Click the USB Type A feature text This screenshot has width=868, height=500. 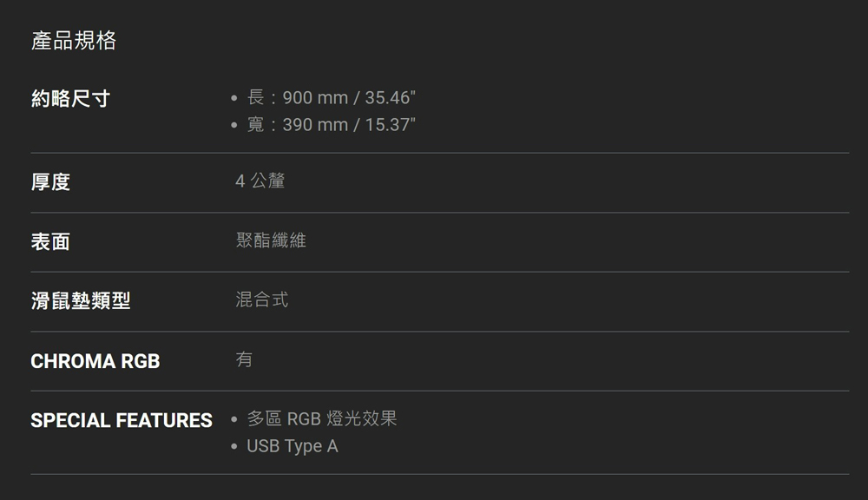tap(292, 446)
